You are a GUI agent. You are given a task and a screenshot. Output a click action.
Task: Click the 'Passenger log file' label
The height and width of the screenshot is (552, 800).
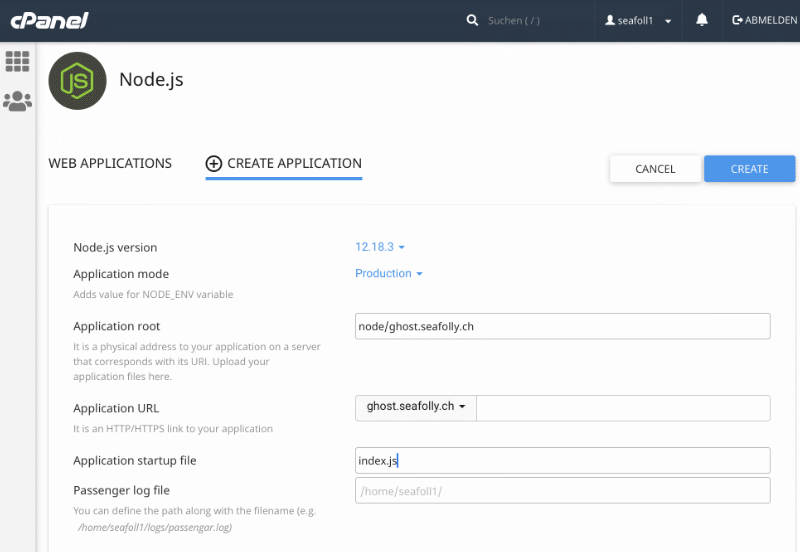click(121, 491)
